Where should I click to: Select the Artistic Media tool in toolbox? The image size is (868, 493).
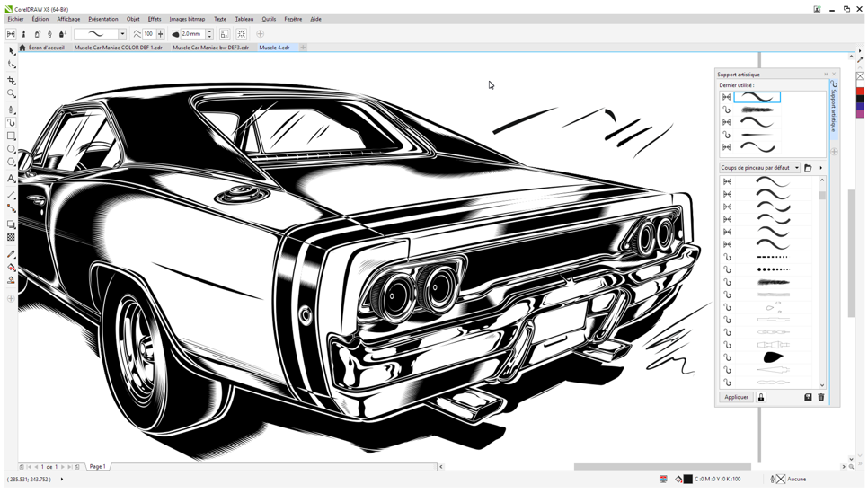(x=11, y=122)
